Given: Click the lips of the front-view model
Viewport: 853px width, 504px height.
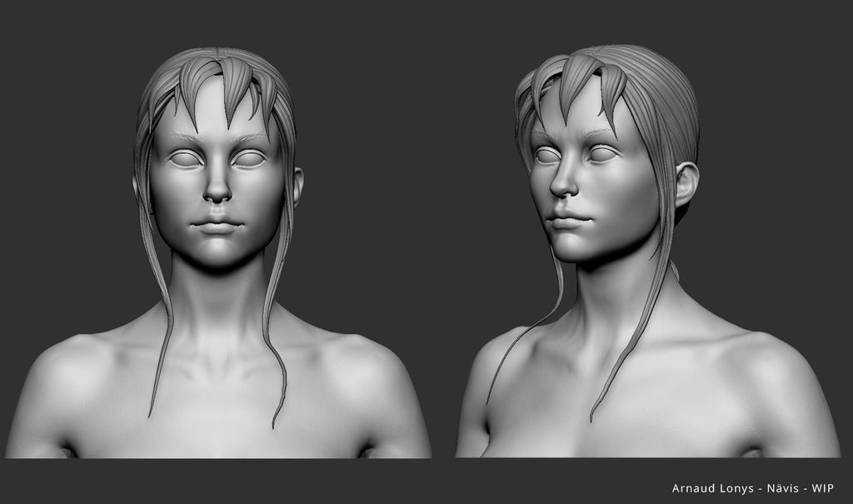Looking at the screenshot, I should click(217, 225).
